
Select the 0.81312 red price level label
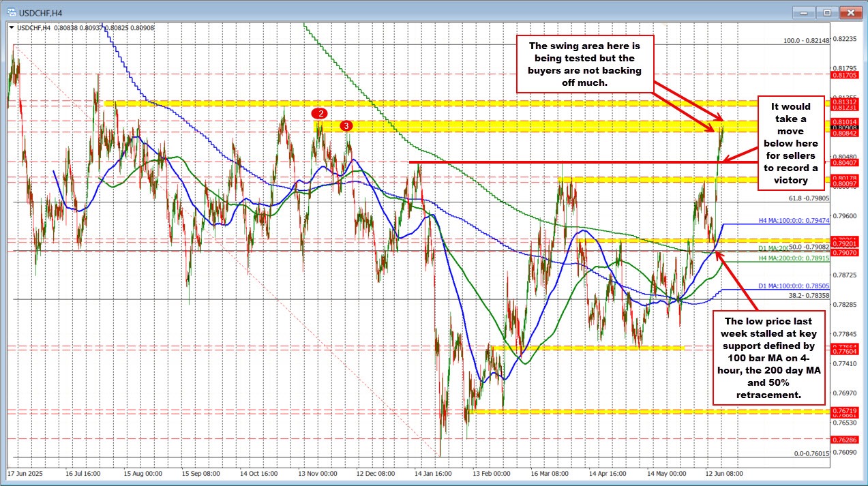pyautogui.click(x=843, y=101)
